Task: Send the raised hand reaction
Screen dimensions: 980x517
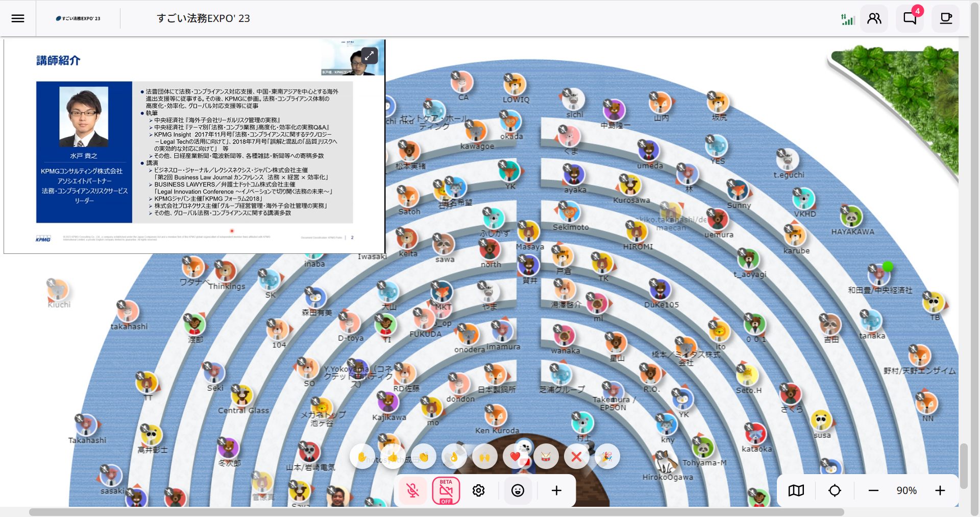Action: tap(362, 457)
